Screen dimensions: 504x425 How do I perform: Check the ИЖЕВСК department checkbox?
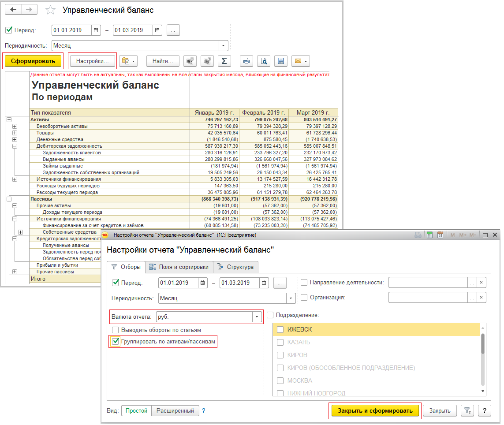tap(280, 329)
